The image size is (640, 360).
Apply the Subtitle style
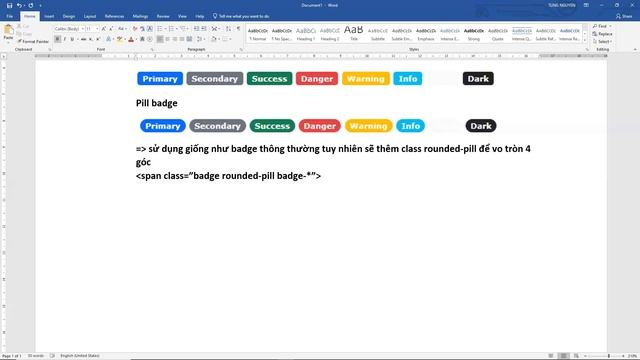(378, 34)
